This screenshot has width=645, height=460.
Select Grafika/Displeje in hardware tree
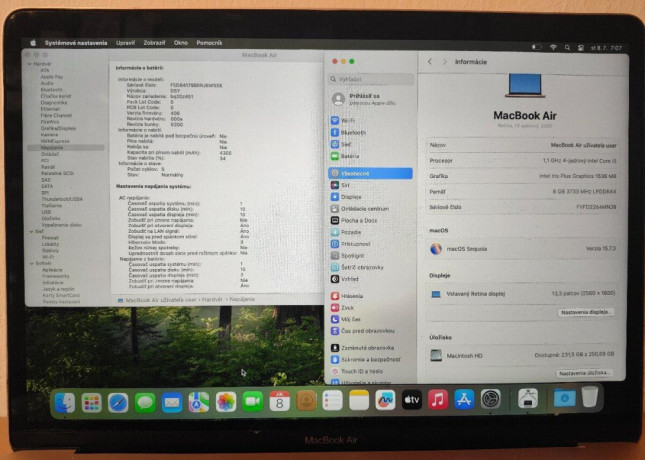tap(58, 128)
